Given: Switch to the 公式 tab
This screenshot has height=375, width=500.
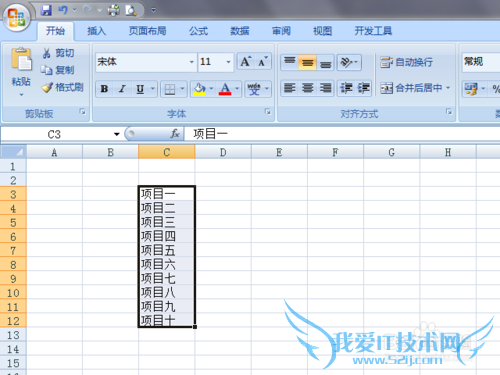Looking at the screenshot, I should [x=198, y=31].
